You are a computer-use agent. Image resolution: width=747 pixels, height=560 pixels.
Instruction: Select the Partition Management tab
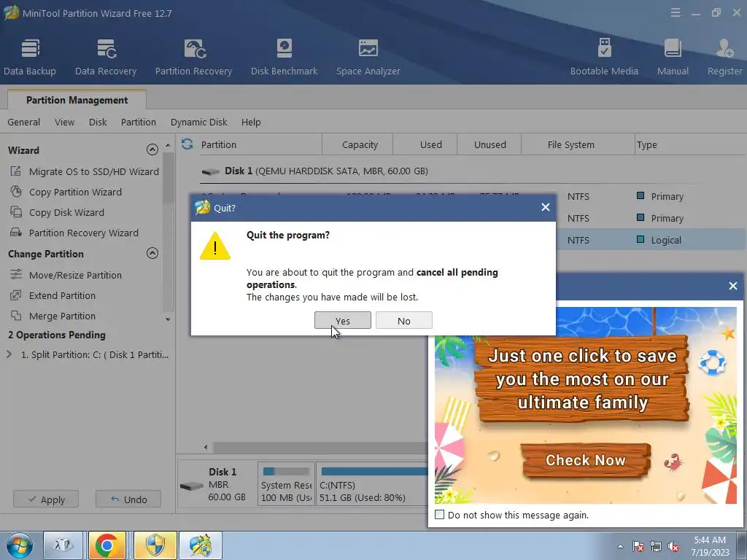77,100
